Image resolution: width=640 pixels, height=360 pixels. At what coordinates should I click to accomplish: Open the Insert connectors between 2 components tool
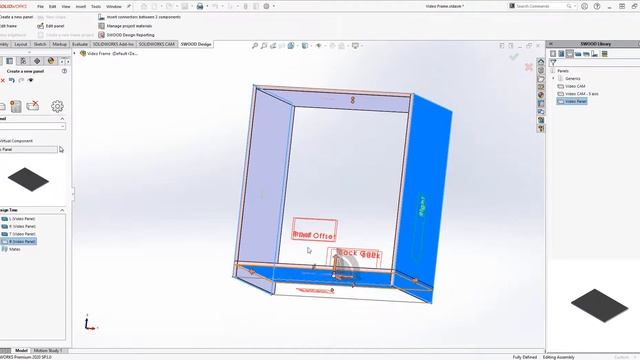(x=139, y=17)
